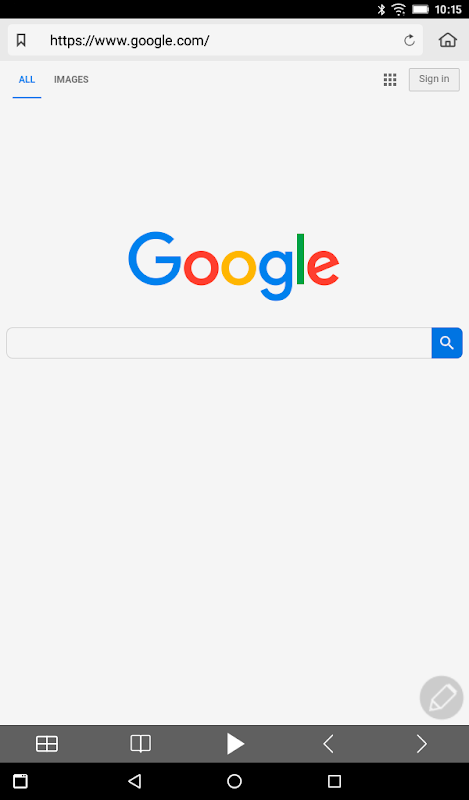Tap the Android back triangle button
This screenshot has height=800, width=469.
point(135,781)
